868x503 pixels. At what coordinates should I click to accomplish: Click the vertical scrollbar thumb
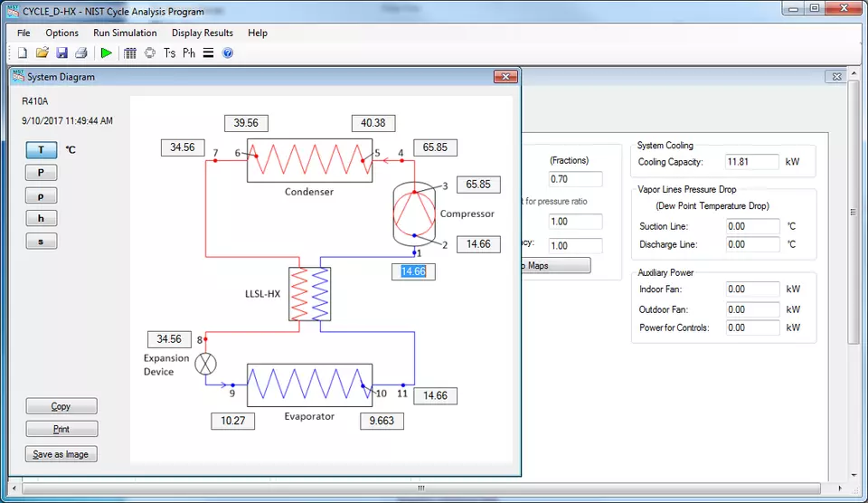(x=853, y=213)
